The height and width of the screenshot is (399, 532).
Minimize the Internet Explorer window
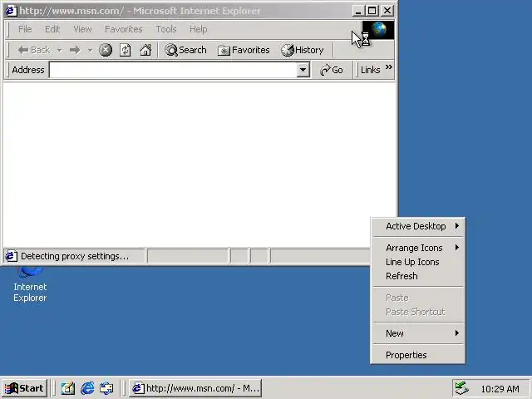point(357,11)
